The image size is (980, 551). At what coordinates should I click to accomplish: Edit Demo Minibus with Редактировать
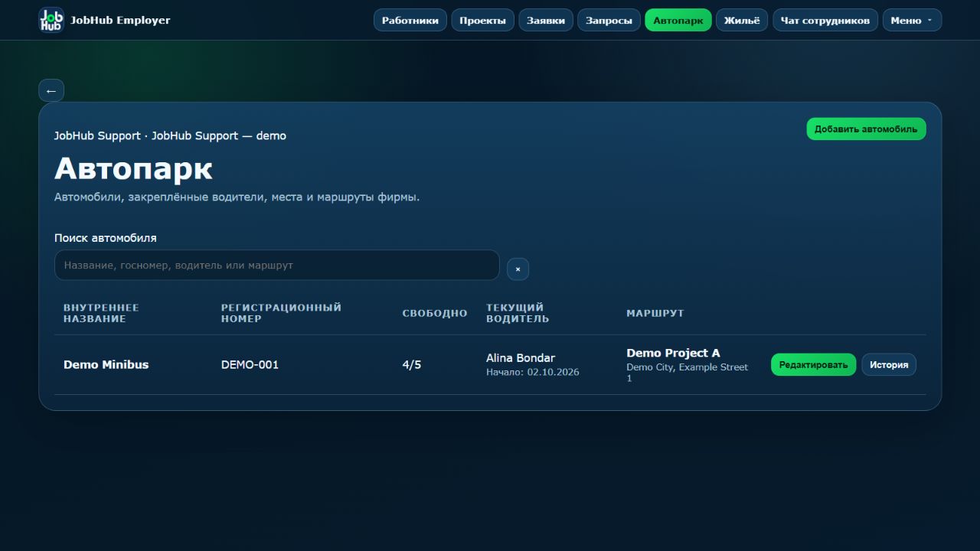(813, 364)
